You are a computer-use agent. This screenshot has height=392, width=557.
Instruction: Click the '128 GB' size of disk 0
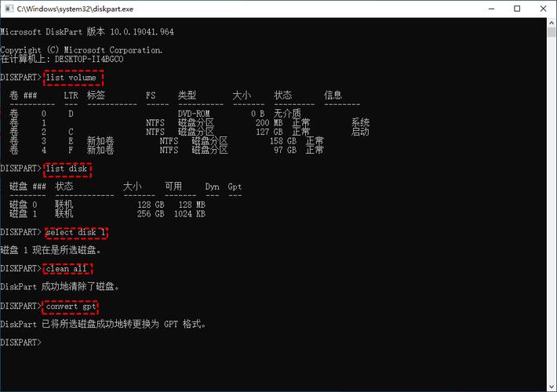151,205
